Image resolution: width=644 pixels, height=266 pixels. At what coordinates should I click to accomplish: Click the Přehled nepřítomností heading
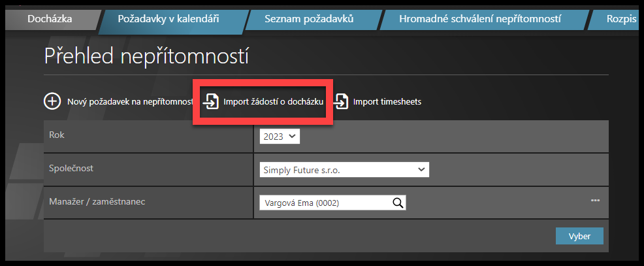tap(146, 56)
